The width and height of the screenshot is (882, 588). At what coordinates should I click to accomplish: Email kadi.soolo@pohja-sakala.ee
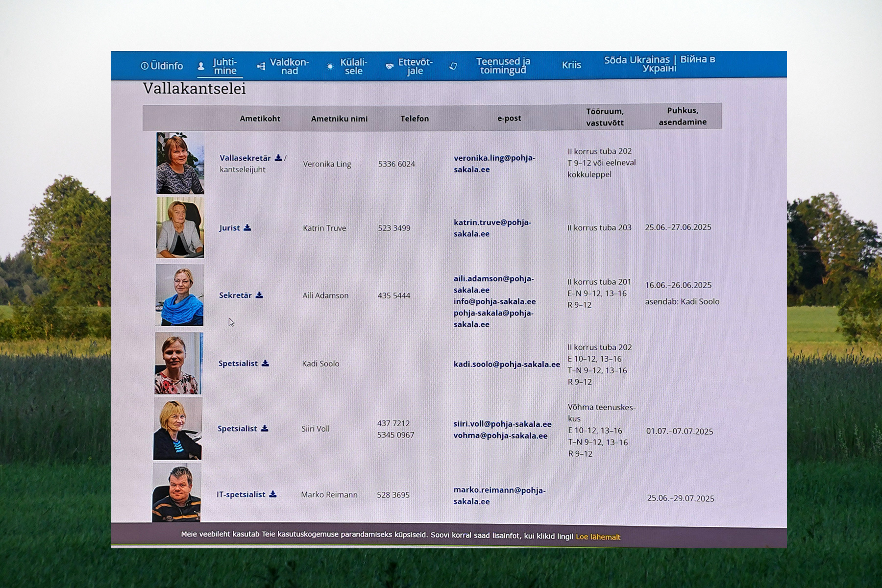[x=507, y=365]
